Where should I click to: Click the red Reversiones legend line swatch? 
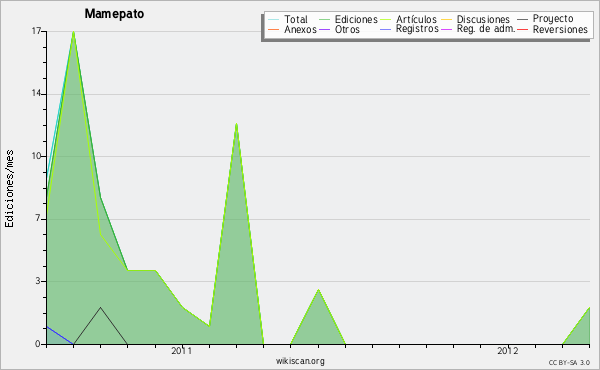pyautogui.click(x=522, y=29)
